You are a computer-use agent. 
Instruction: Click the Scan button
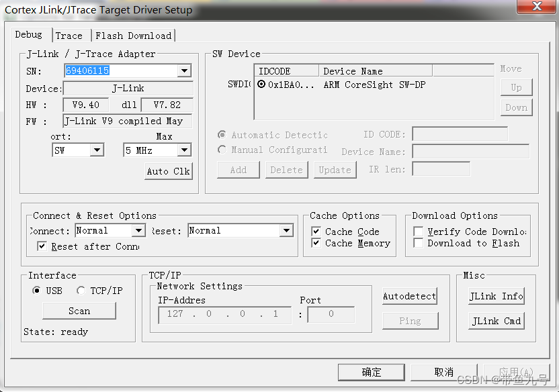[x=79, y=311]
